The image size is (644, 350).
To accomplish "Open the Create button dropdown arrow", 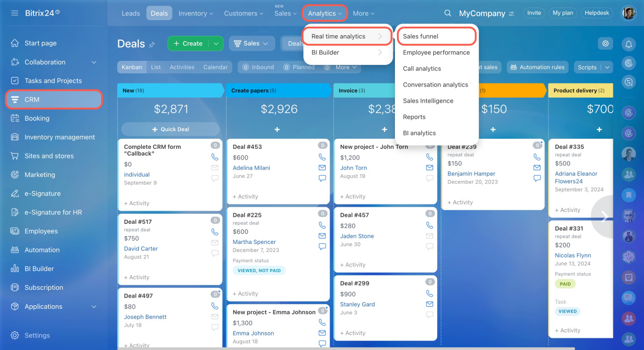I will (x=216, y=43).
